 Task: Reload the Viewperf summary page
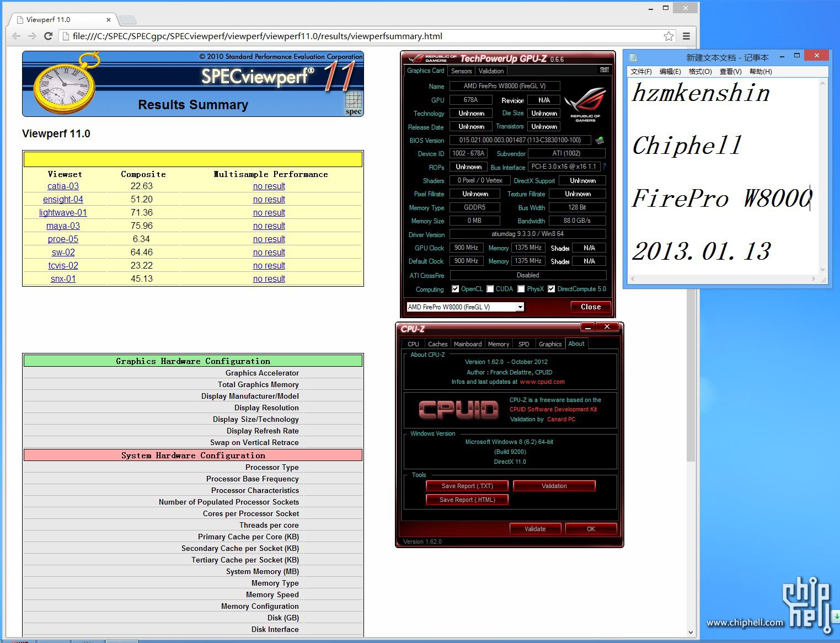coord(48,36)
